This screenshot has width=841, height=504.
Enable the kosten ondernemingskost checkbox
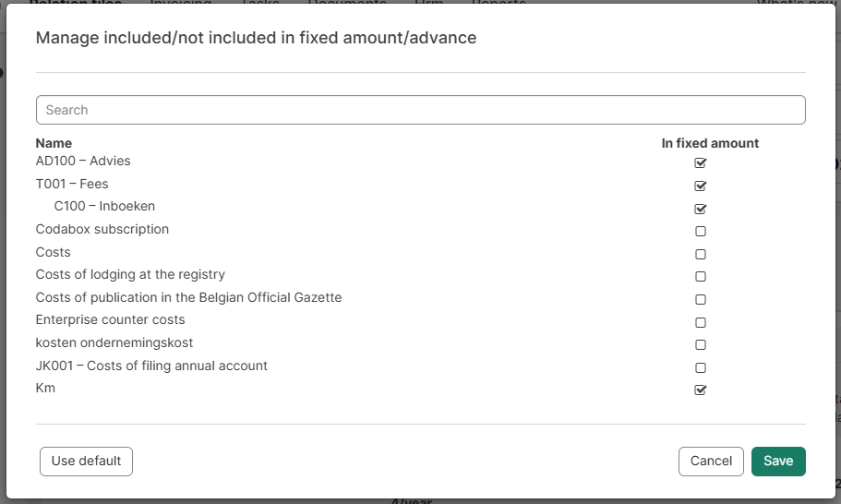(x=701, y=345)
